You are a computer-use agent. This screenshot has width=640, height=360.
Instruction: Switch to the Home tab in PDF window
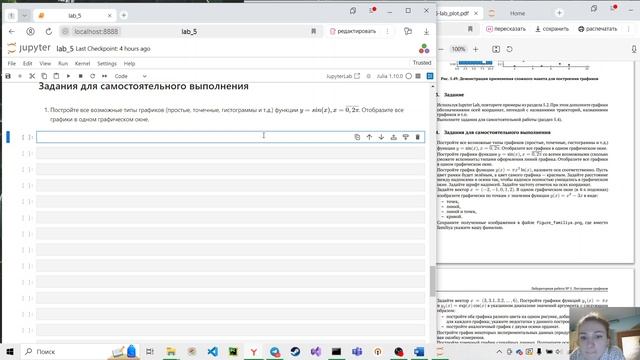pyautogui.click(x=517, y=13)
